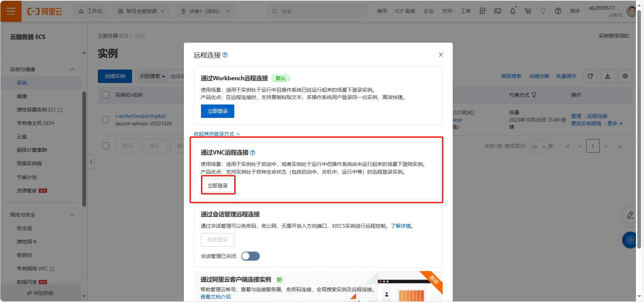The height and width of the screenshot is (302, 644).
Task: Open 镜像 in the sidebar
Action: (22, 96)
